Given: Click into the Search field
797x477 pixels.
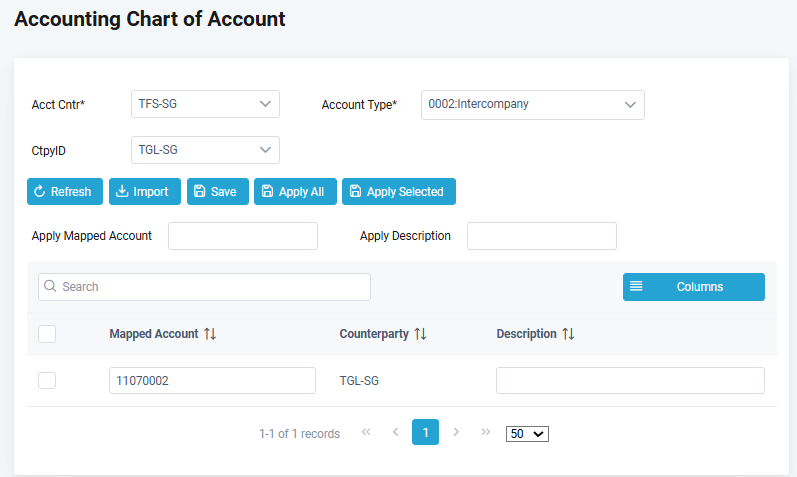Looking at the screenshot, I should coord(204,287).
